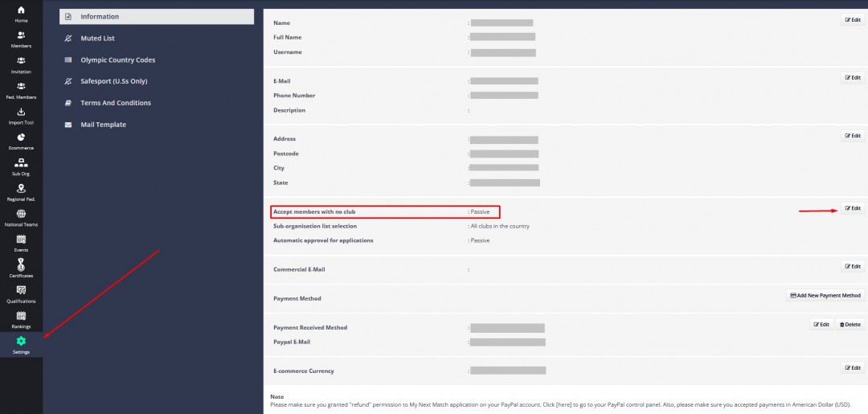Click the 'Description' label
The height and width of the screenshot is (414, 868).
289,110
